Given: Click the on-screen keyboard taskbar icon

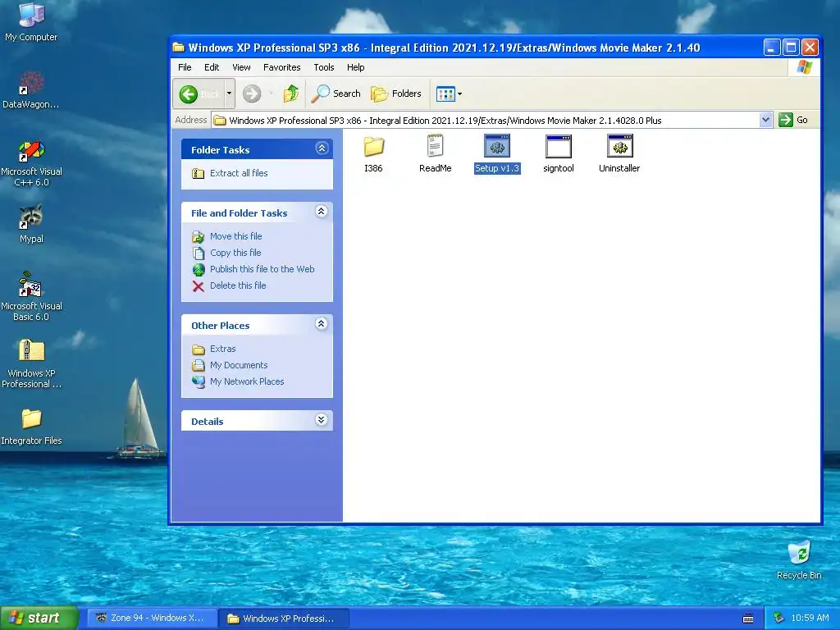Looking at the screenshot, I should [748, 619].
